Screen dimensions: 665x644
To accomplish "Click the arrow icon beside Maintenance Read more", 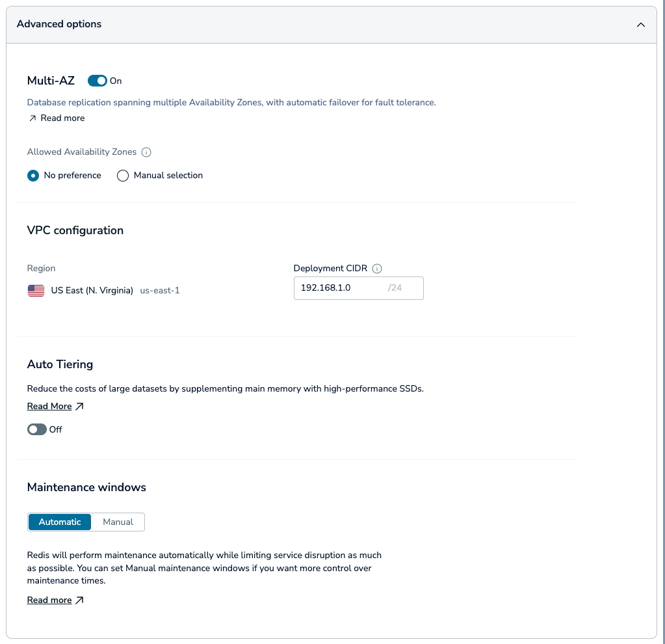I will 79,600.
